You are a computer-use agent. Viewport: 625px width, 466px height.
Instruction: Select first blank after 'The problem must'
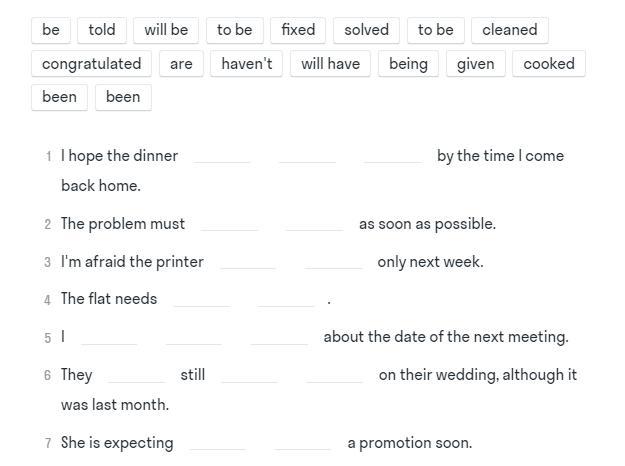(x=229, y=224)
